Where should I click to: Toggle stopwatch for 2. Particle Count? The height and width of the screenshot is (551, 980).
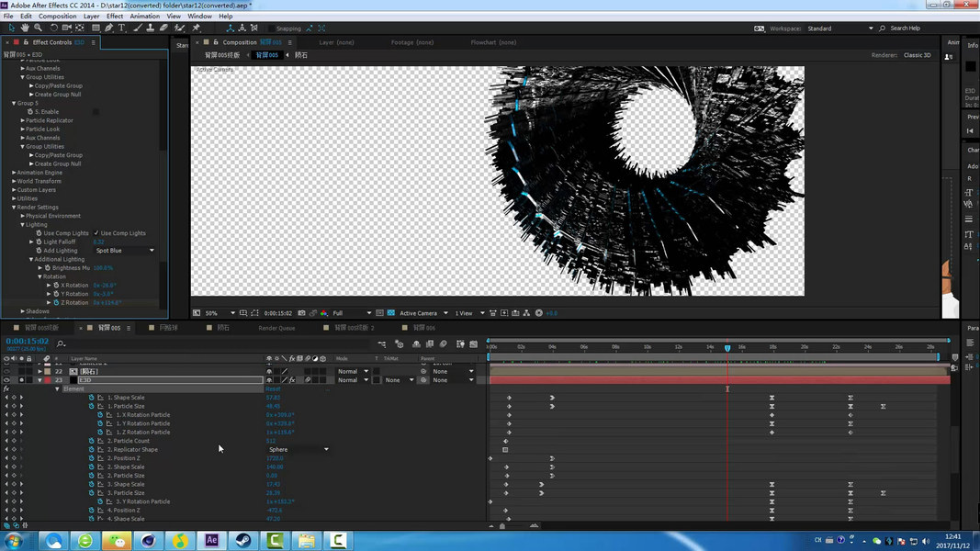pyautogui.click(x=91, y=441)
